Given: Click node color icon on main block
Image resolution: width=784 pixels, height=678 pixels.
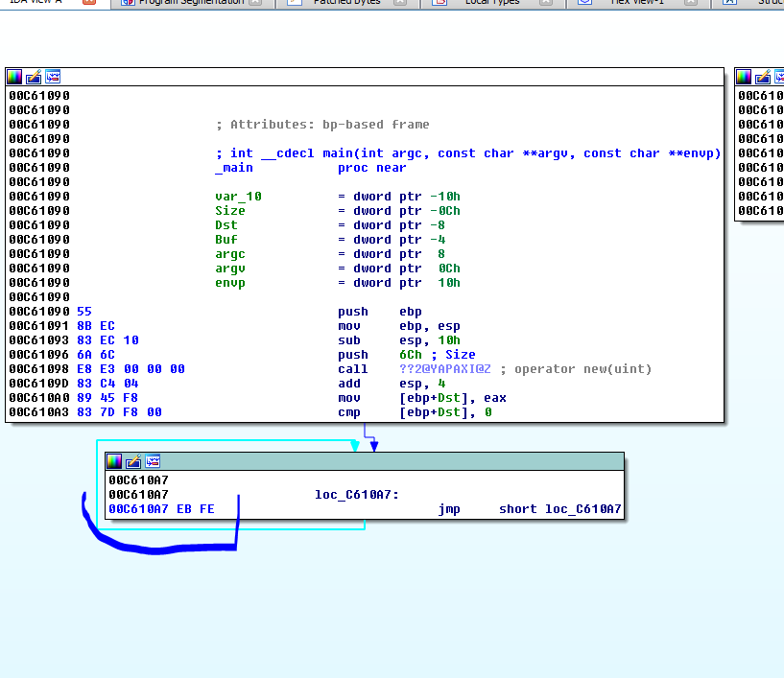Looking at the screenshot, I should coord(14,77).
